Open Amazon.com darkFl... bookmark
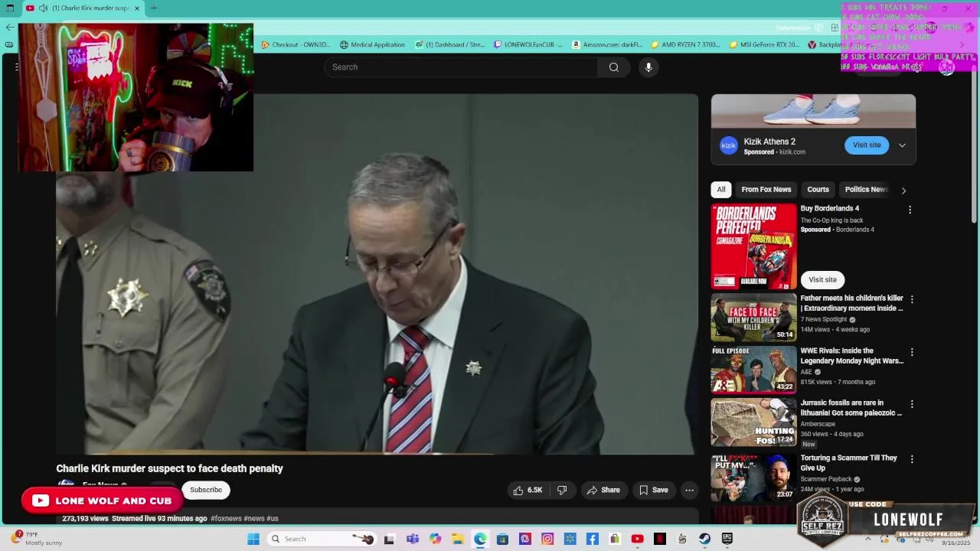980x551 pixels. (607, 44)
